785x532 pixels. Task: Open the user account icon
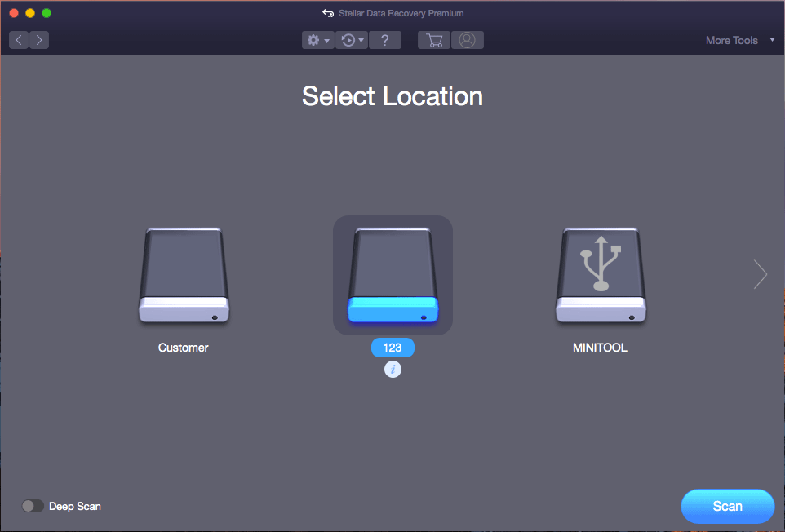coord(467,40)
